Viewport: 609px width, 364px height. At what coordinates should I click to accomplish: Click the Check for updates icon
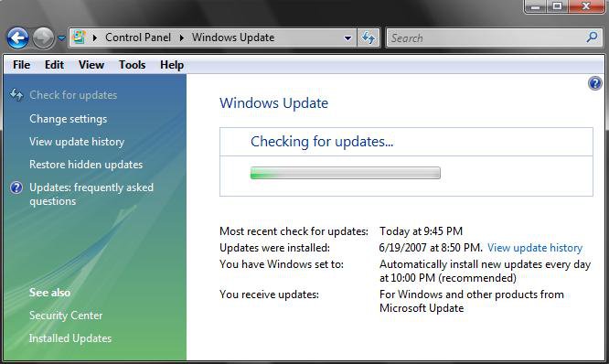click(16, 95)
